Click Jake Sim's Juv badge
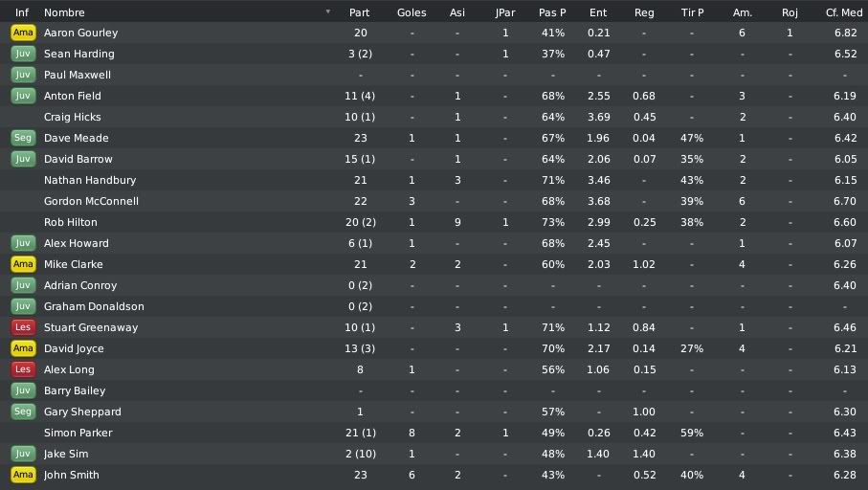 pyautogui.click(x=23, y=454)
